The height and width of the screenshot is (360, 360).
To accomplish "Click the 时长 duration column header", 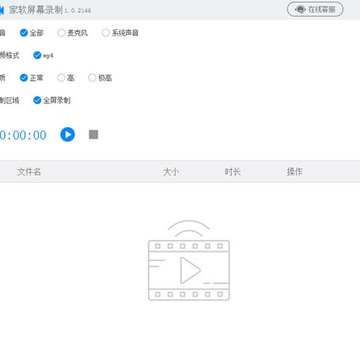I will pos(232,172).
